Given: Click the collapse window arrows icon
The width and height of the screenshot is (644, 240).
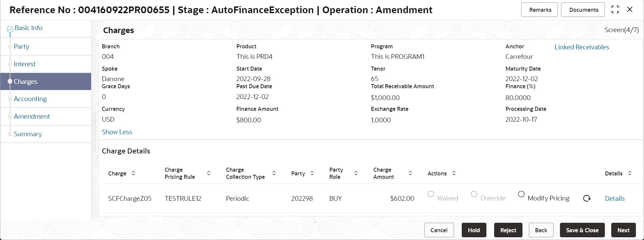Looking at the screenshot, I should point(615,9).
